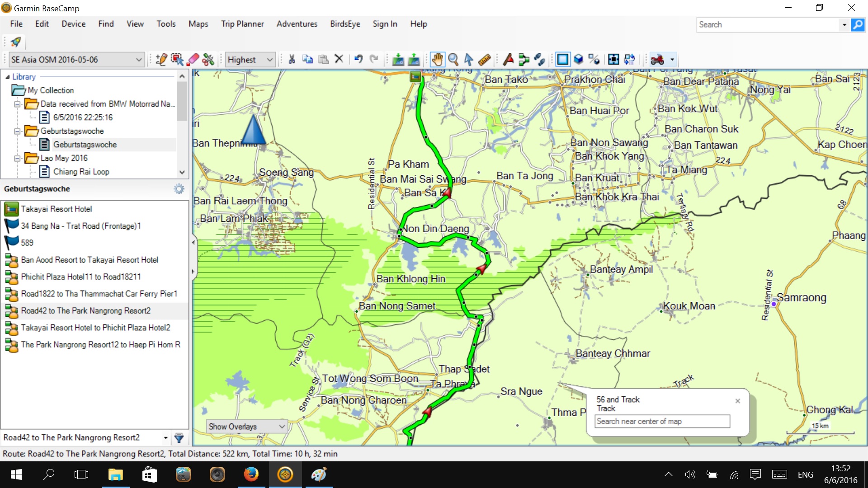
Task: Collapse the BMW Motorrad data folder
Action: pyautogui.click(x=17, y=104)
